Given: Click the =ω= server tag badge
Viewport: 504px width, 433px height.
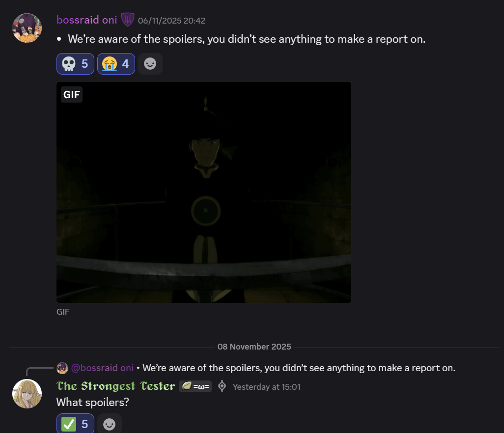Looking at the screenshot, I should point(196,386).
